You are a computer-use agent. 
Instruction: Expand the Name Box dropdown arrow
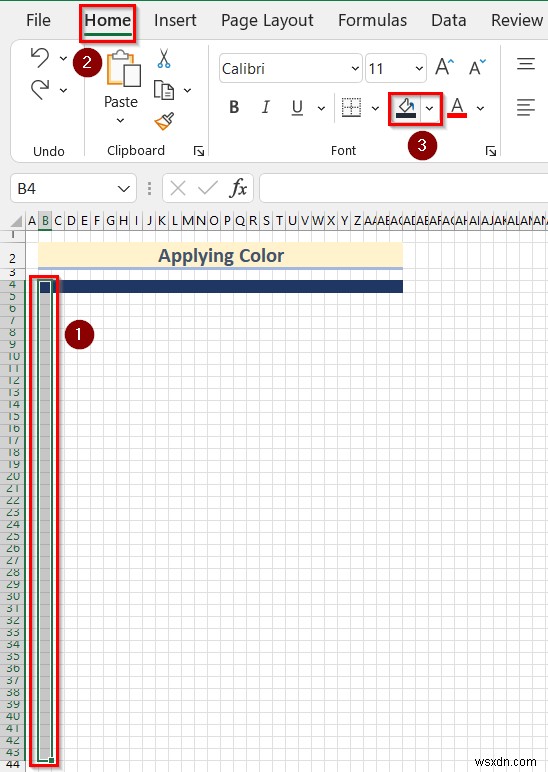pos(124,189)
